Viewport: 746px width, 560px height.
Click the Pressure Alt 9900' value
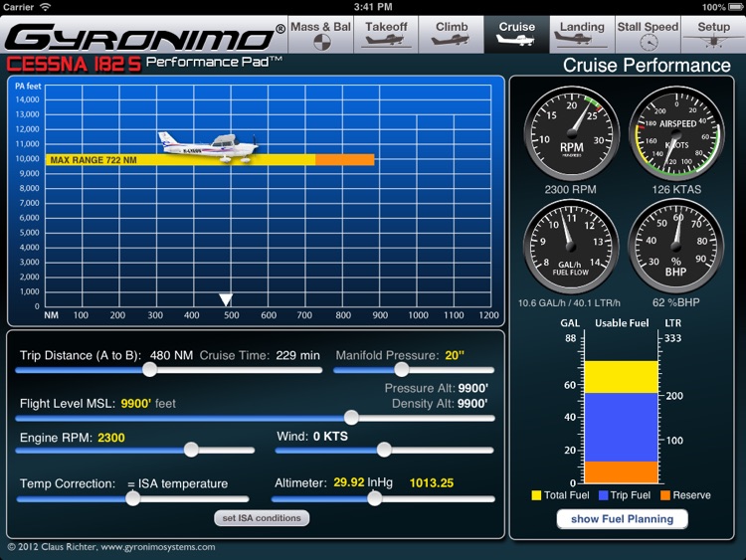(472, 388)
